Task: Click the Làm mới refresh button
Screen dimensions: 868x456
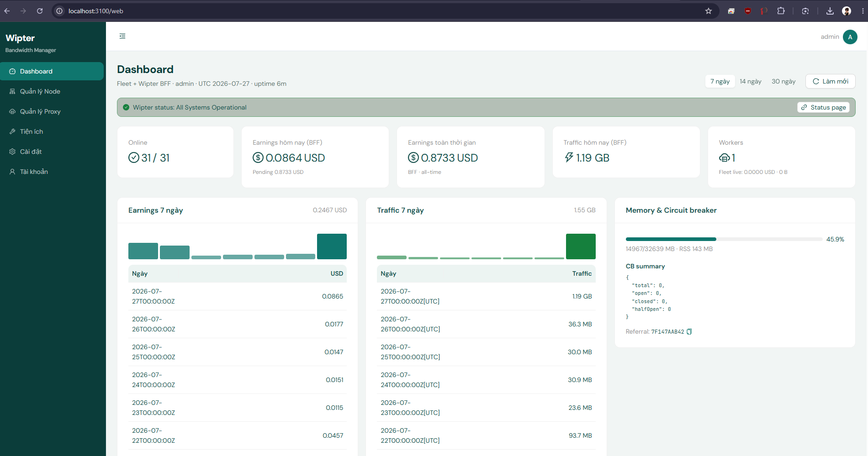Action: click(831, 81)
